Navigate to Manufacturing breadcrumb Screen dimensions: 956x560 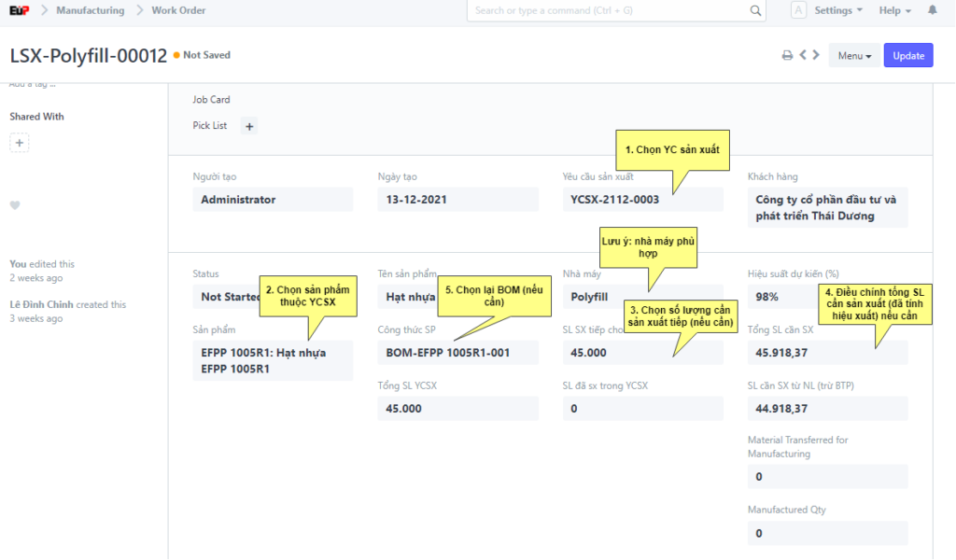pyautogui.click(x=90, y=10)
